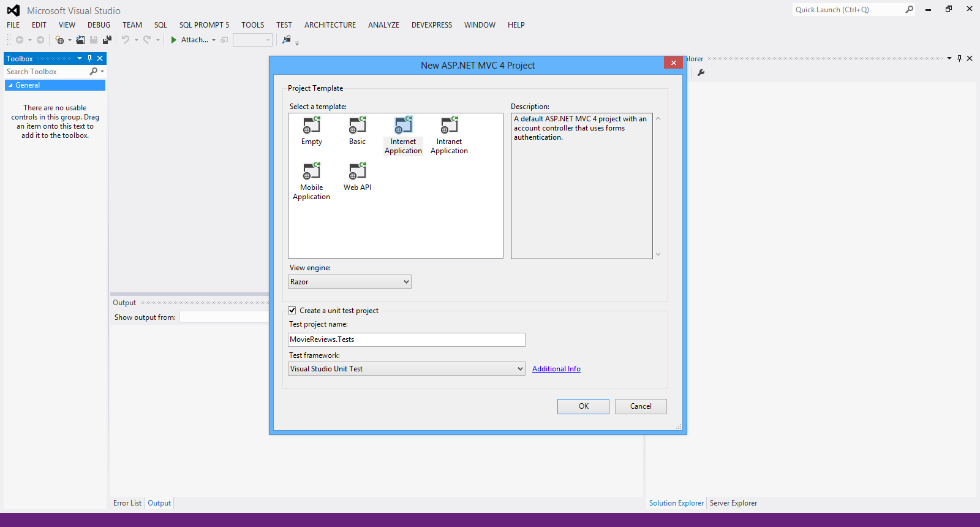The image size is (980, 527).
Task: Close the New ASP.NET MVC 4 Project dialog
Action: (x=673, y=63)
